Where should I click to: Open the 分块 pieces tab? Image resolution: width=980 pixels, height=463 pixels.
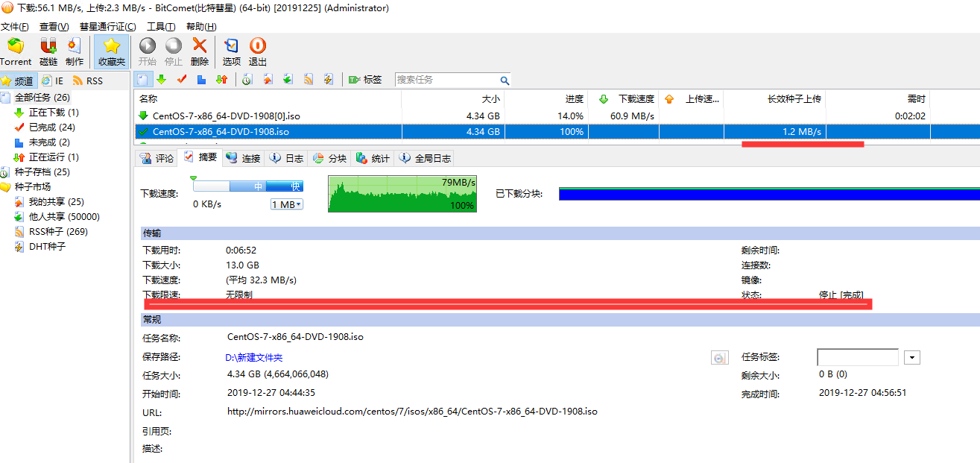[x=329, y=158]
